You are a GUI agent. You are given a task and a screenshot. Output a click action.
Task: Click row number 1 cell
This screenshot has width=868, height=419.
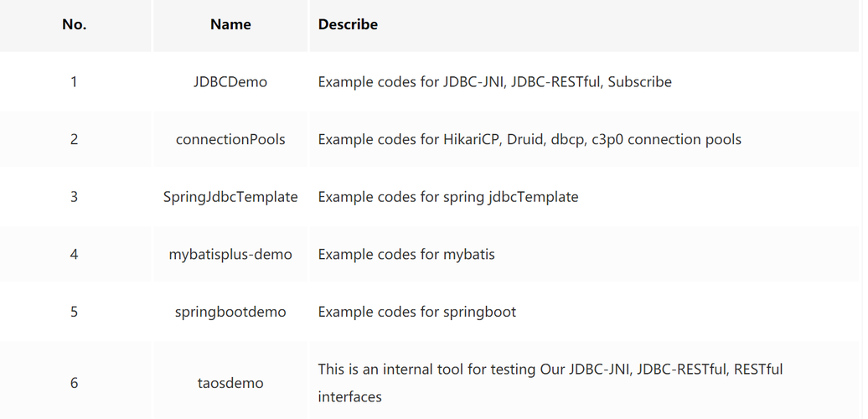click(x=75, y=82)
